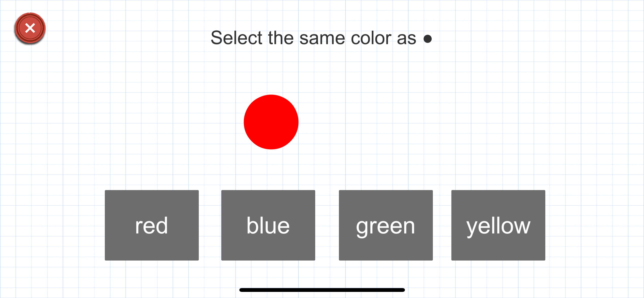Image resolution: width=644 pixels, height=298 pixels.
Task: Click the bullet dot beside the instruction text
Action: (x=428, y=39)
